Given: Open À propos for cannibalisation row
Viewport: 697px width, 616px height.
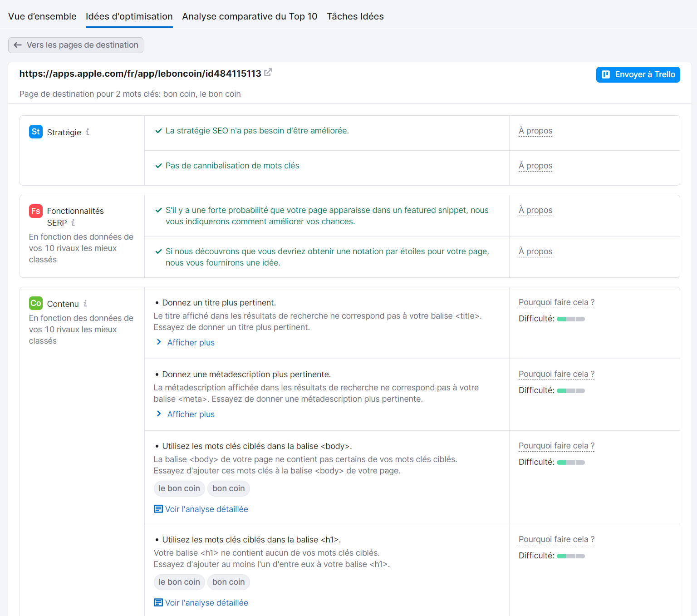Looking at the screenshot, I should pyautogui.click(x=535, y=166).
